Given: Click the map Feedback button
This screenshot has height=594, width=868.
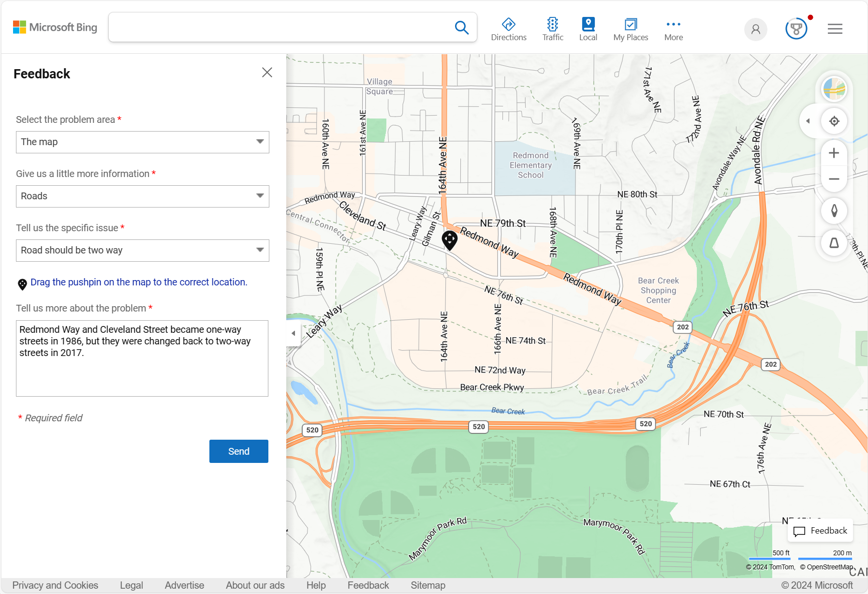Looking at the screenshot, I should [x=821, y=531].
